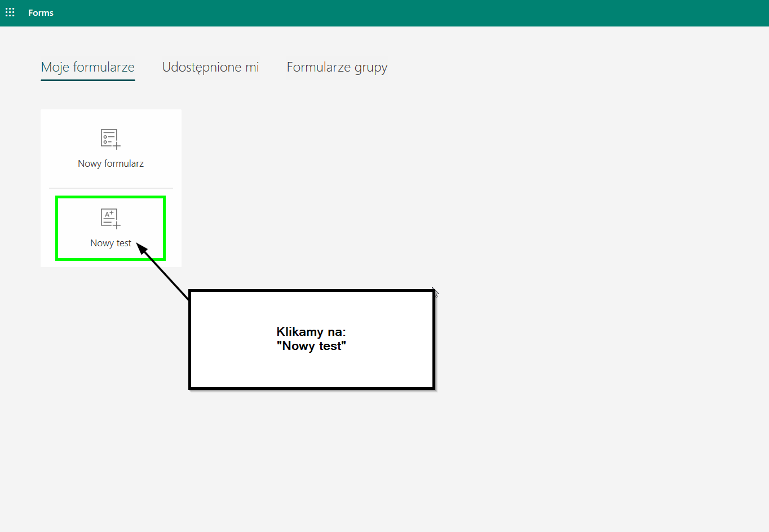Switch to Moje formularze tab

[88, 68]
